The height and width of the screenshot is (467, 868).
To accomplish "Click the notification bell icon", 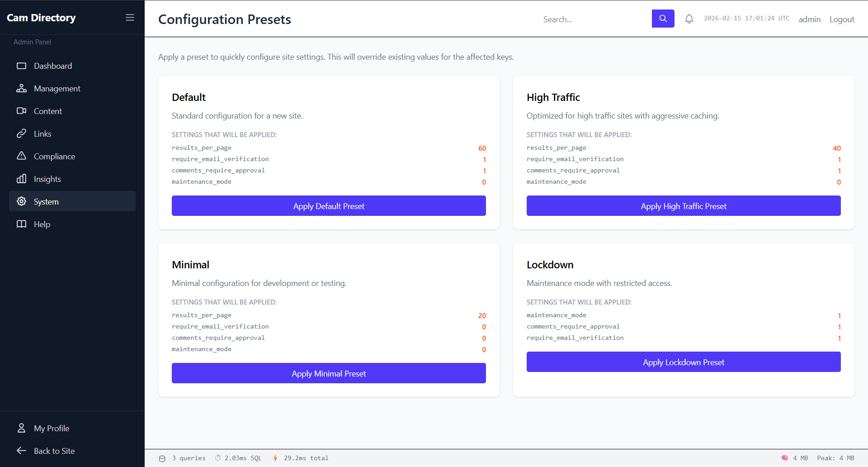I will (689, 19).
